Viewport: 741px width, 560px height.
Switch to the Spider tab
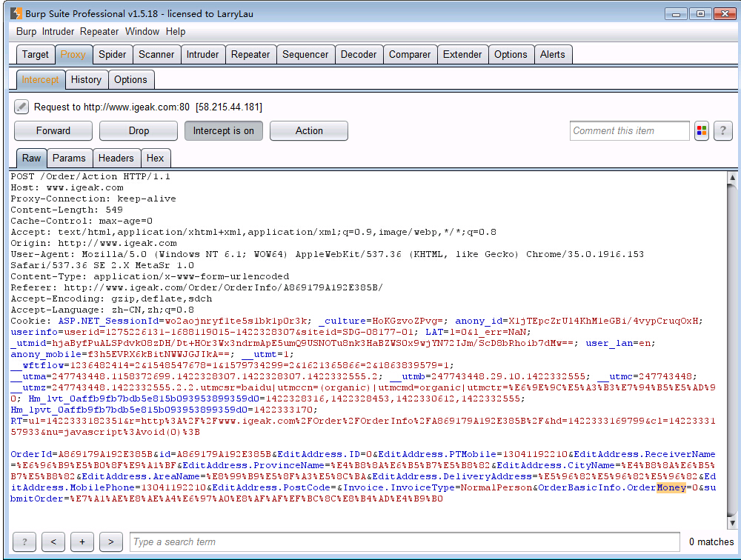(113, 54)
